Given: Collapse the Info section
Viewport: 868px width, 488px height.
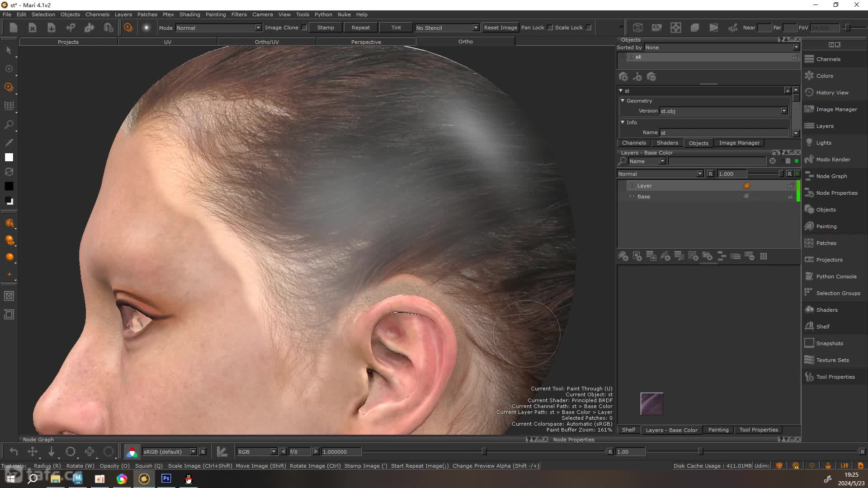Looking at the screenshot, I should tap(623, 122).
